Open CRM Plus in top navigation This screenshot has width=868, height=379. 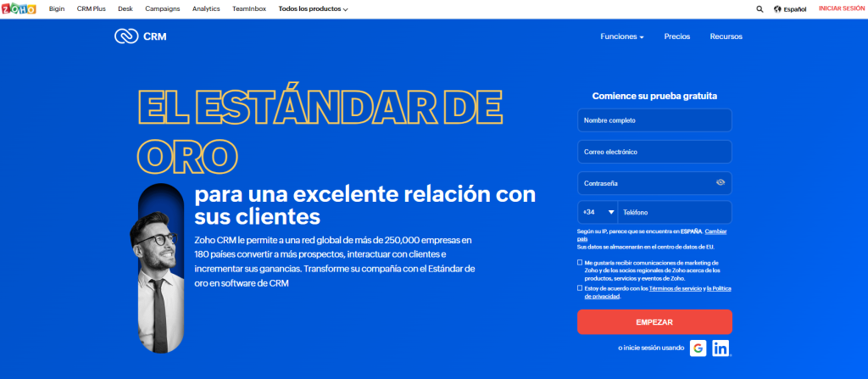[92, 8]
